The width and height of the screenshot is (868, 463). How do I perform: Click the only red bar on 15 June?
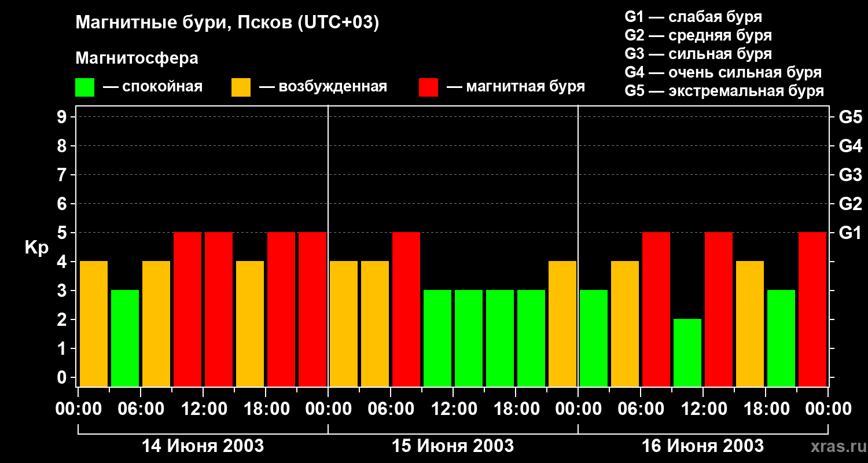coord(406,309)
